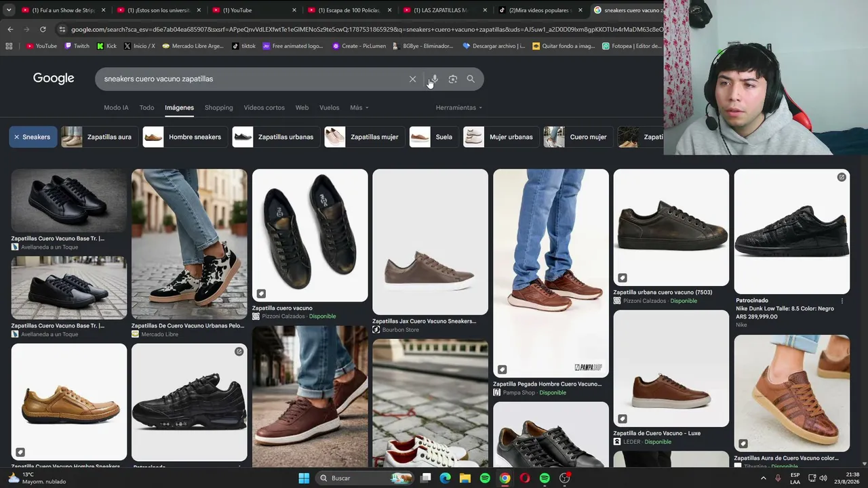Open site information icon in address bar
The width and height of the screenshot is (868, 488).
point(62,29)
